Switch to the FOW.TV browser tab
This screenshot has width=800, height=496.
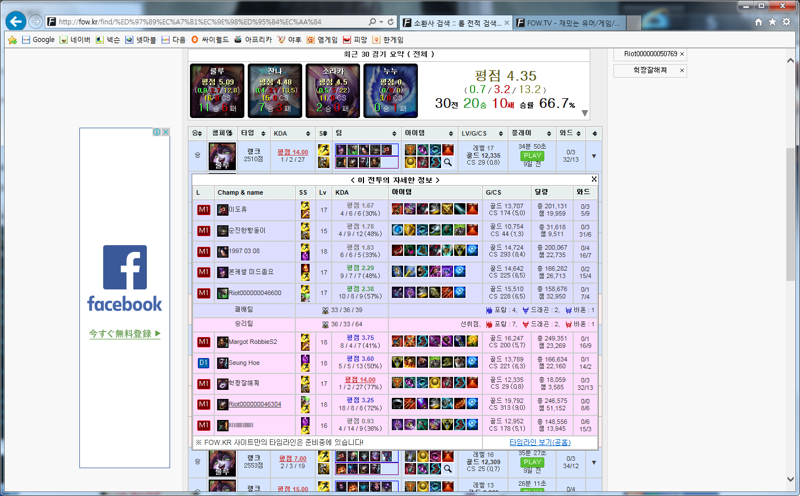pyautogui.click(x=569, y=22)
